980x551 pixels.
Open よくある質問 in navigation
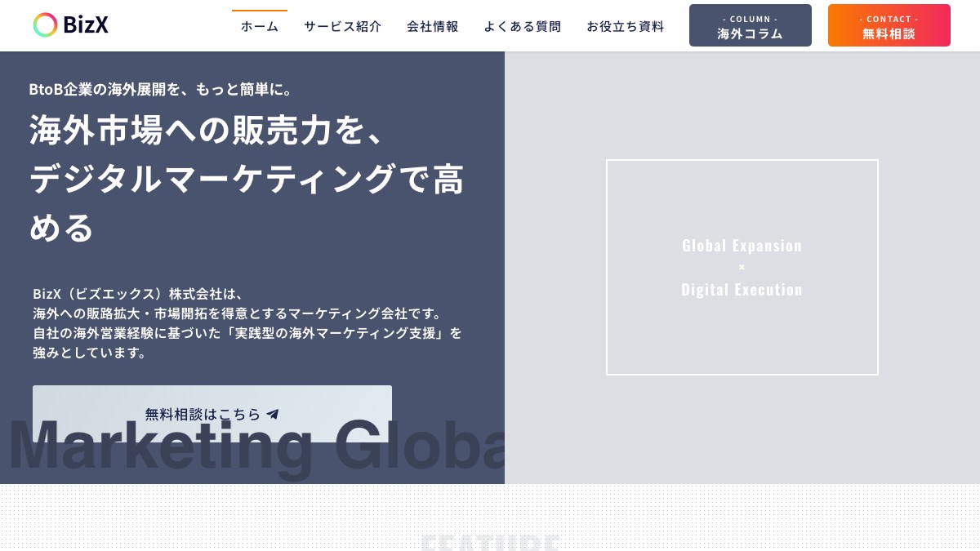point(523,26)
